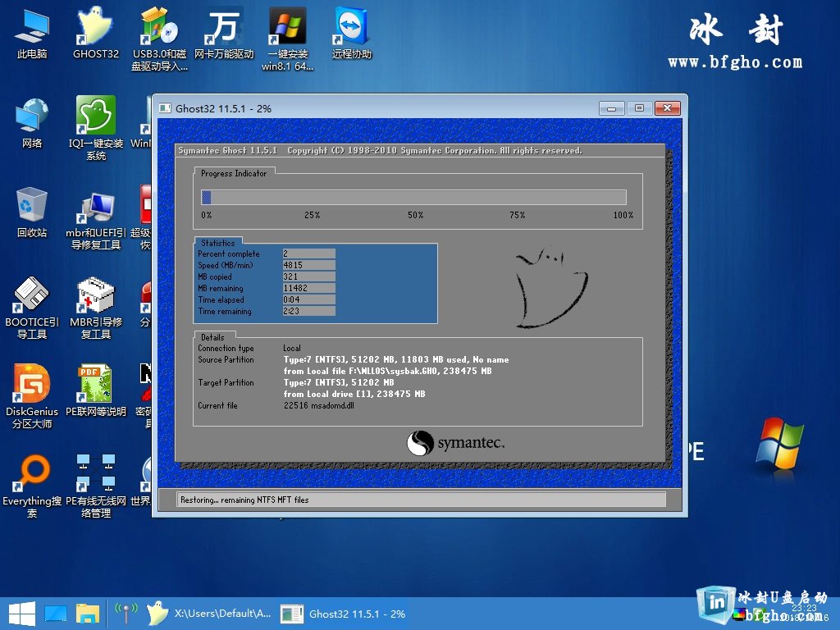This screenshot has height=630, width=840.
Task: Select the 一键安装win8.1 64 shortcut
Action: point(288,39)
